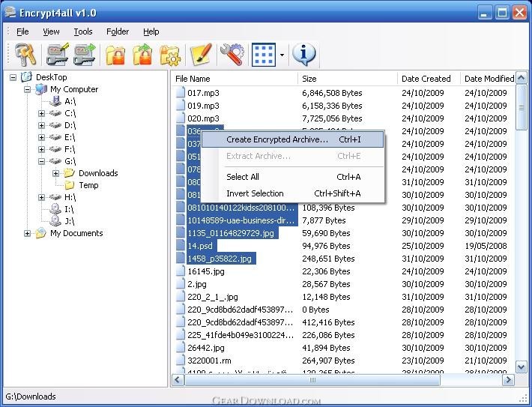Click the notepad with pencil icon

(201, 54)
